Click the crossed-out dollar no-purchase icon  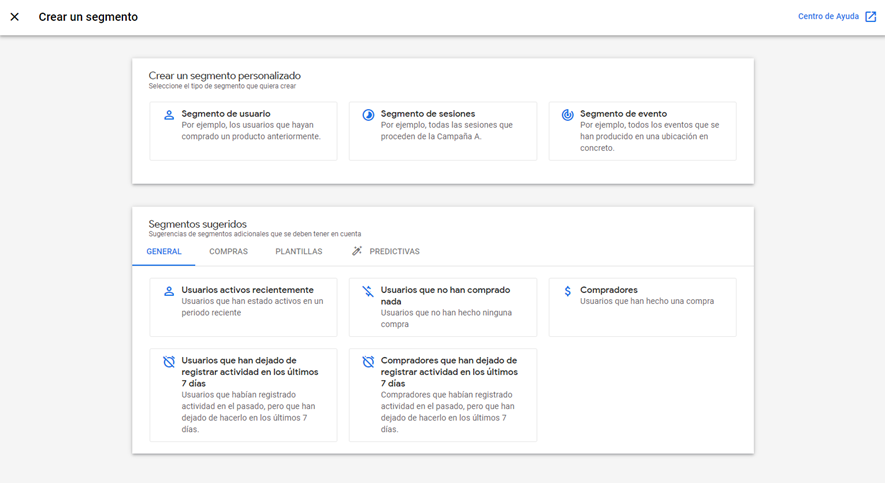coord(368,292)
